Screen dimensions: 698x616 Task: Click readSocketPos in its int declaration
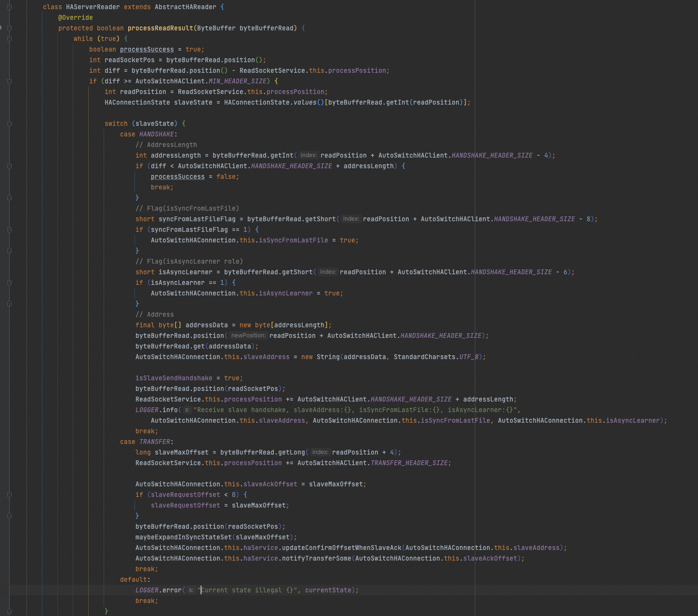[130, 60]
